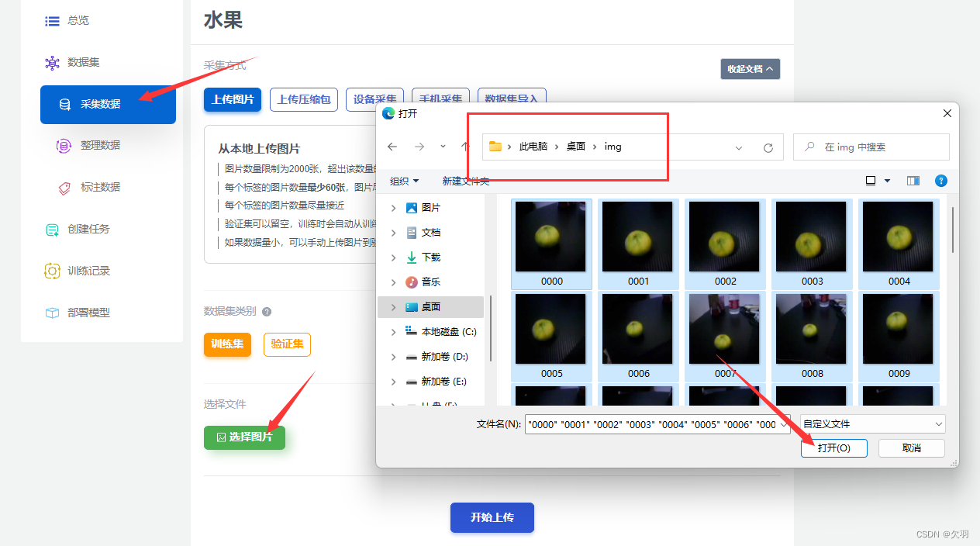The image size is (980, 546).
Task: Select 音乐 in the navigation tree
Action: (x=431, y=282)
